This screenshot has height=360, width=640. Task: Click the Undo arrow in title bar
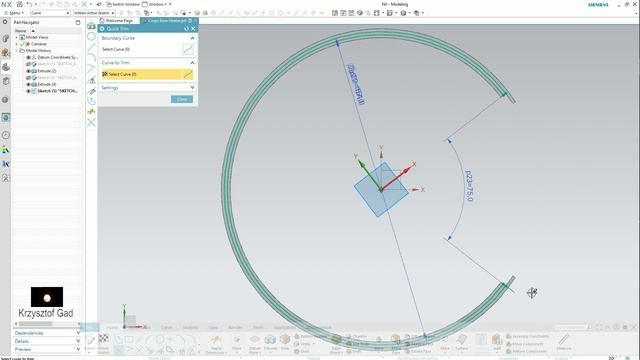pos(29,4)
